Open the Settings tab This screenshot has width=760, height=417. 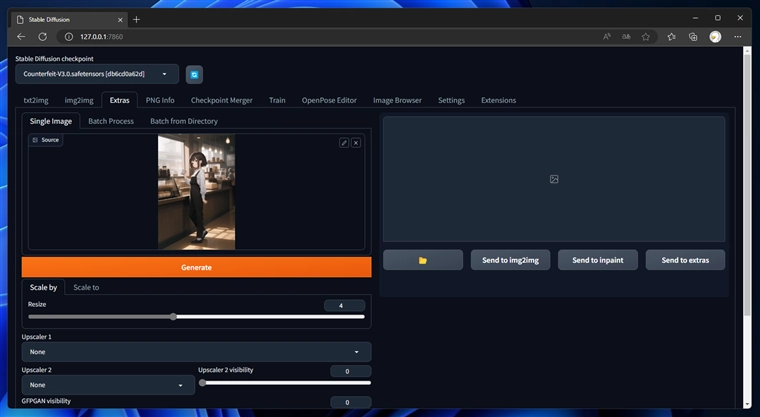pyautogui.click(x=451, y=100)
